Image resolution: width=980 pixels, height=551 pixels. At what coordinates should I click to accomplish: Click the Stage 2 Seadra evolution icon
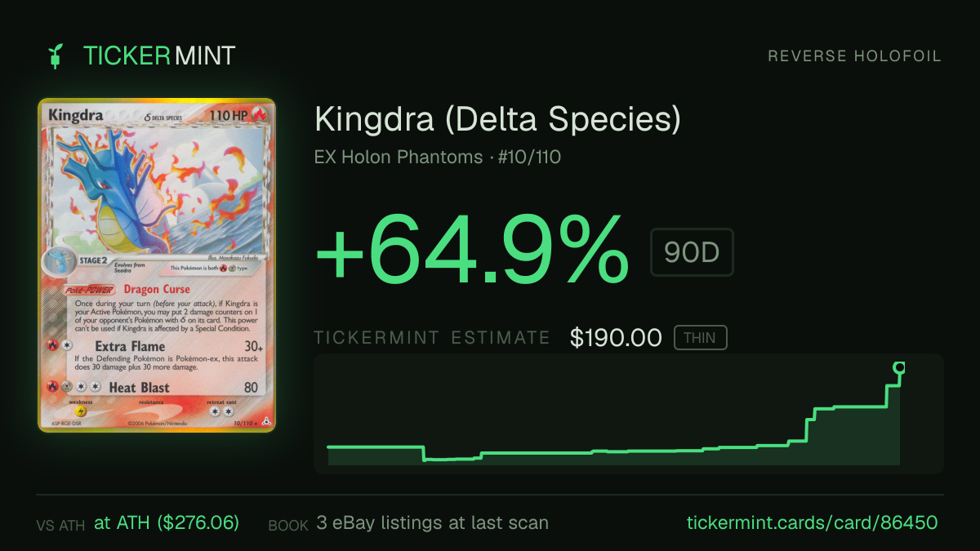click(x=56, y=264)
